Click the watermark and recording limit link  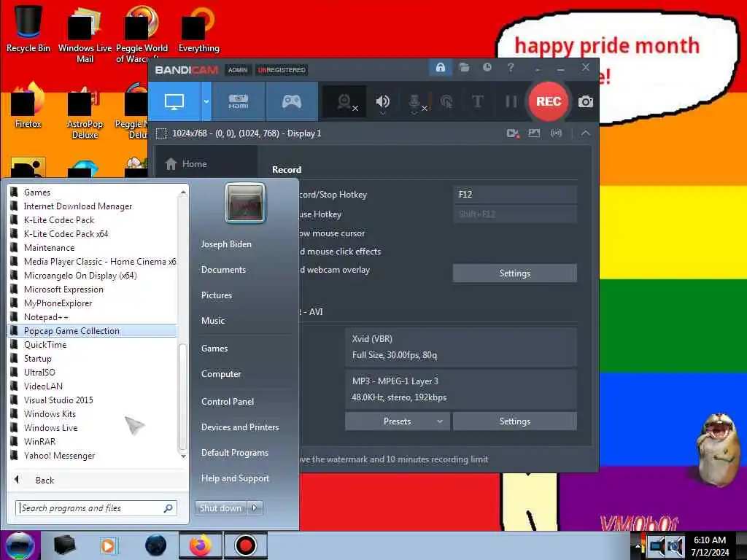393,459
